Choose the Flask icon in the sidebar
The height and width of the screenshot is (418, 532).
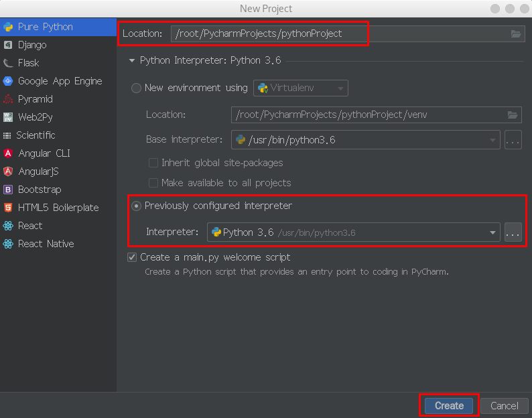[8, 63]
